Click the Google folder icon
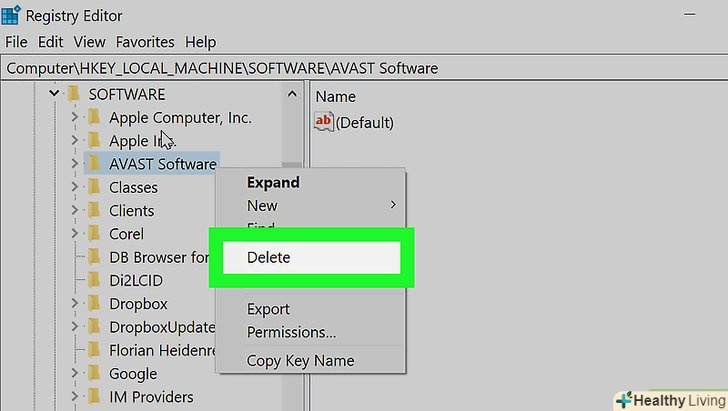The image size is (728, 411). (94, 373)
